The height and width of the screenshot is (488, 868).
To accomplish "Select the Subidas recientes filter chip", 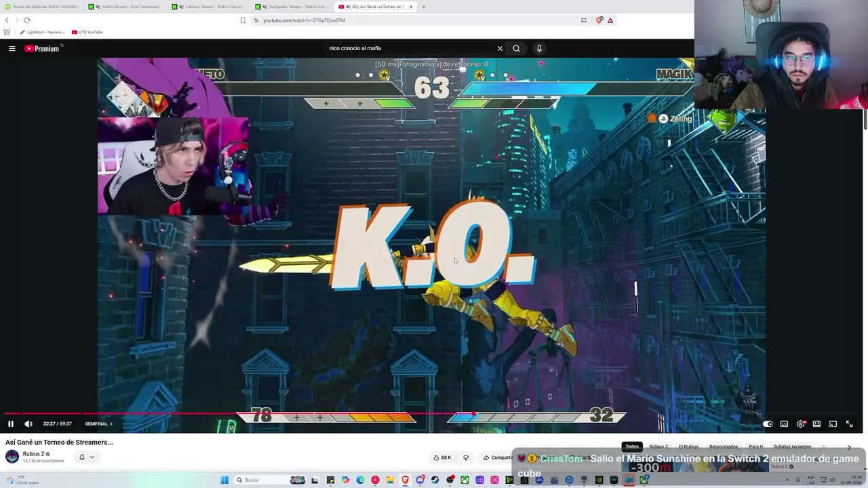I will (792, 447).
